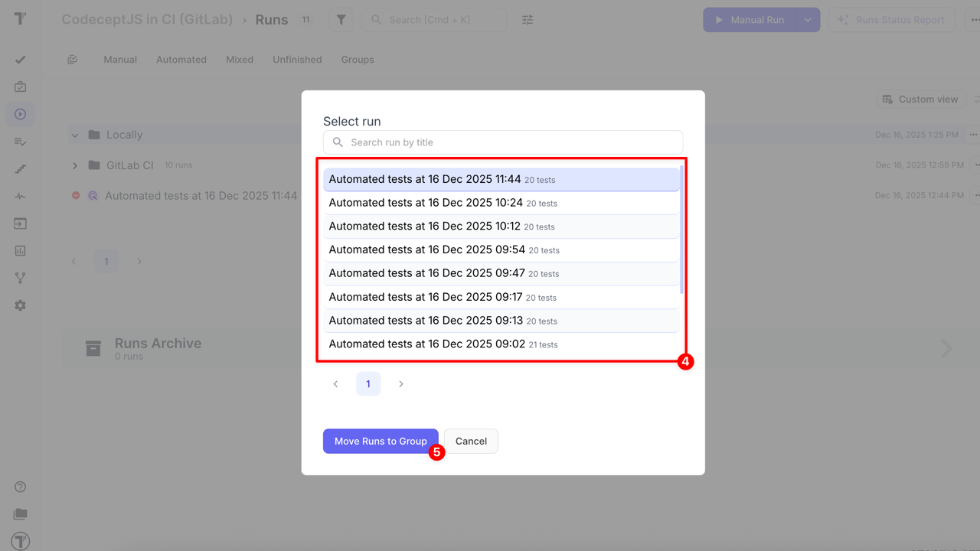Viewport: 980px width, 551px height.
Task: Expand the GitLab CI folder
Action: tap(75, 165)
